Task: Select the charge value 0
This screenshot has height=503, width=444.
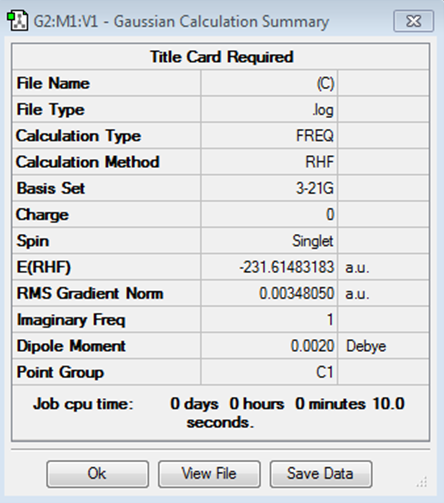Action: [x=330, y=215]
